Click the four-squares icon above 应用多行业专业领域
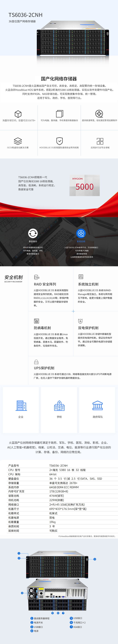Screen dimensions: 118x644 click(x=100, y=141)
